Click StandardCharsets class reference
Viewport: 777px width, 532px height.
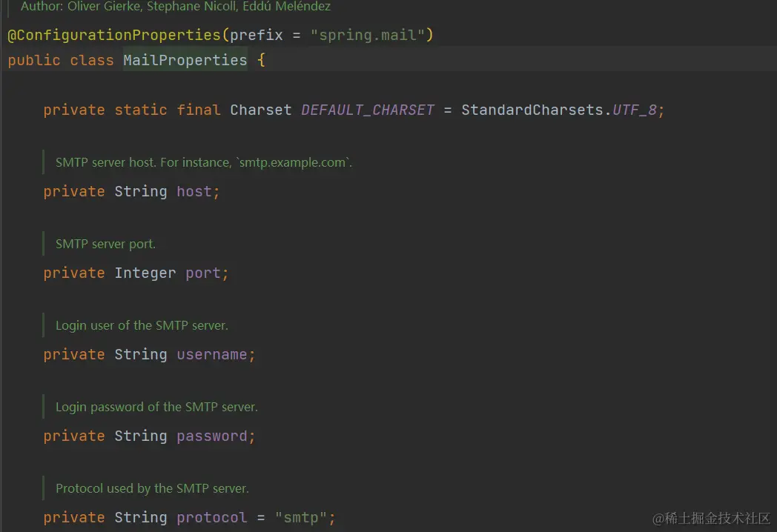532,110
